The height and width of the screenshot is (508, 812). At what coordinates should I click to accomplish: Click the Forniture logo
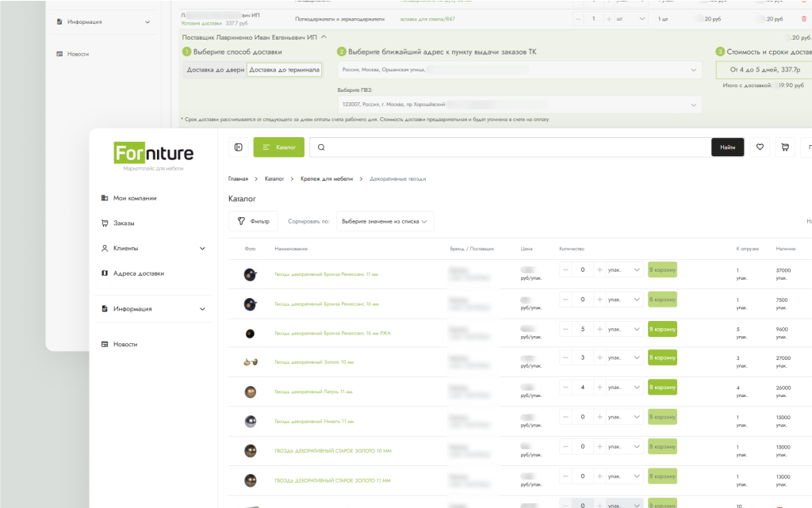(x=154, y=152)
